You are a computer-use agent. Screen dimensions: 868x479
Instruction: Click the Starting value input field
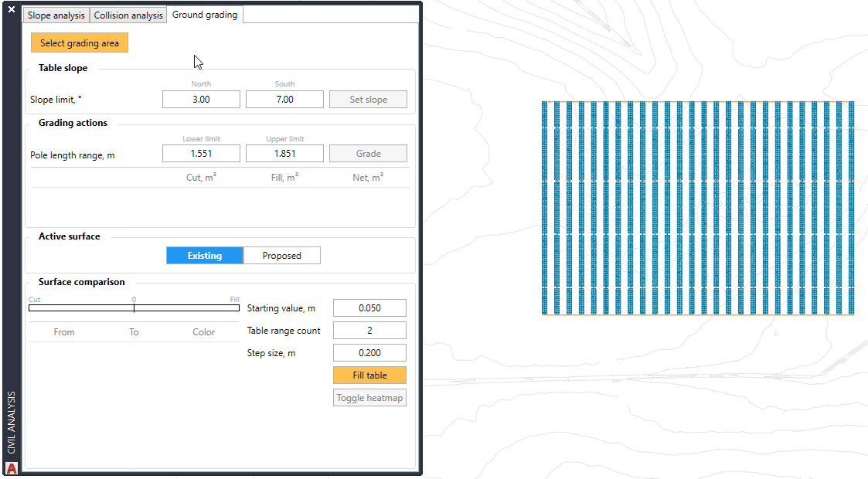369,308
